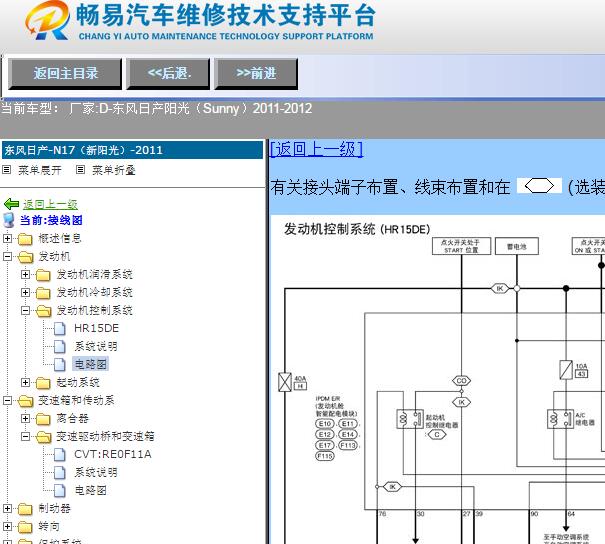Click the 发动机控制系统 folder icon
The width and height of the screenshot is (605, 544).
pos(44,311)
